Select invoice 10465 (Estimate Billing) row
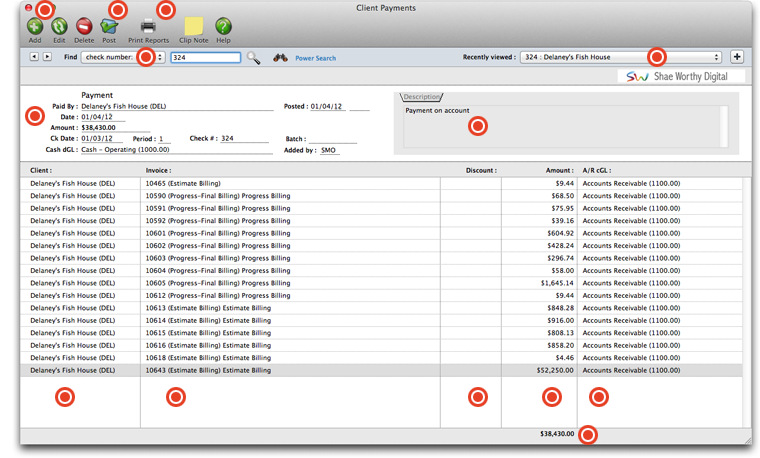Screen dimensions: 760x458 pos(381,184)
